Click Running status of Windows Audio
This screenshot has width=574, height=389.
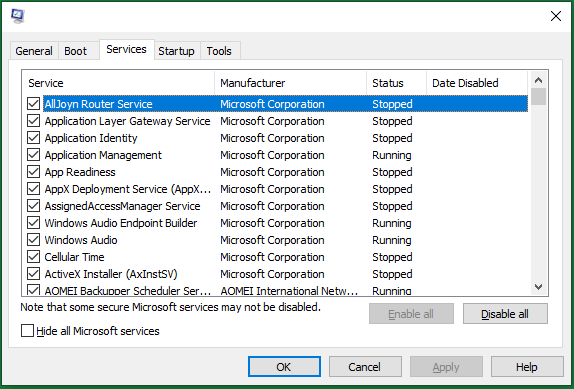(x=392, y=240)
